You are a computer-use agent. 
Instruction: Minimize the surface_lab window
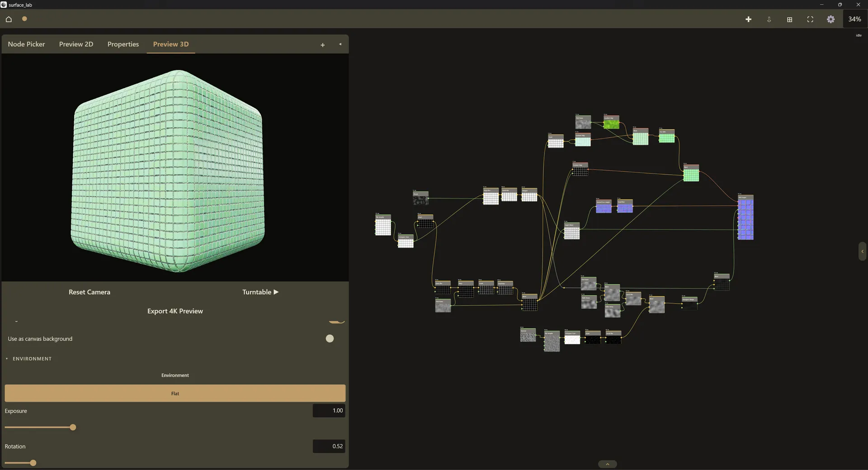821,5
